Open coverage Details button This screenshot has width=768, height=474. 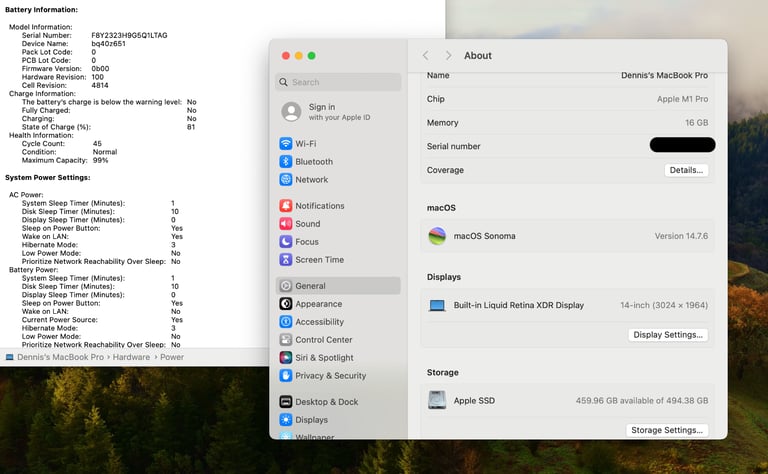[x=686, y=170]
